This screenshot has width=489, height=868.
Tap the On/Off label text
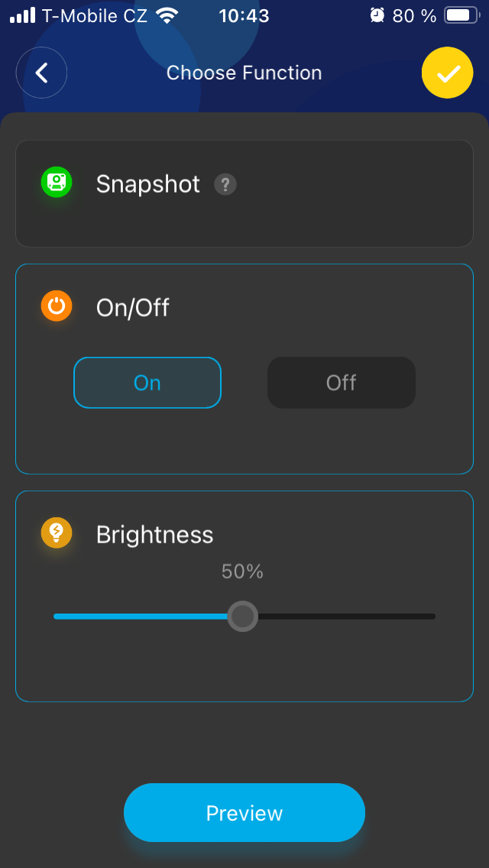[x=132, y=308]
